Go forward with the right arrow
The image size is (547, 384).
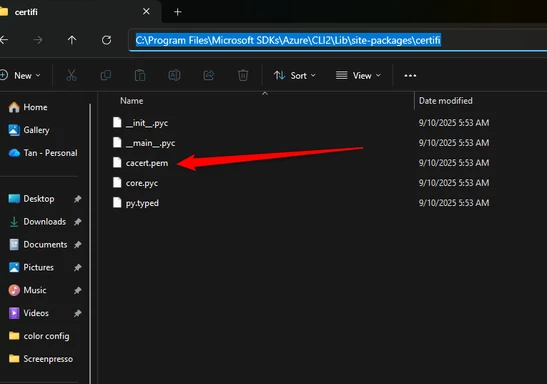pos(38,40)
